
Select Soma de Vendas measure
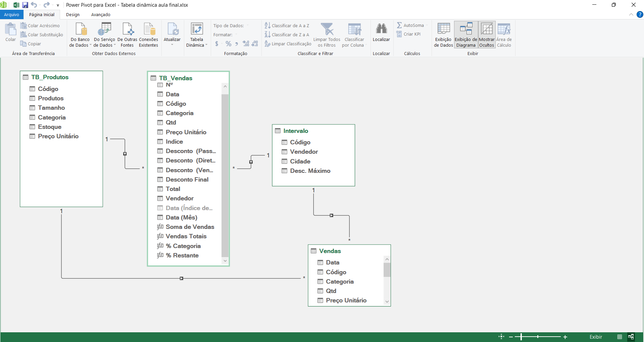190,227
